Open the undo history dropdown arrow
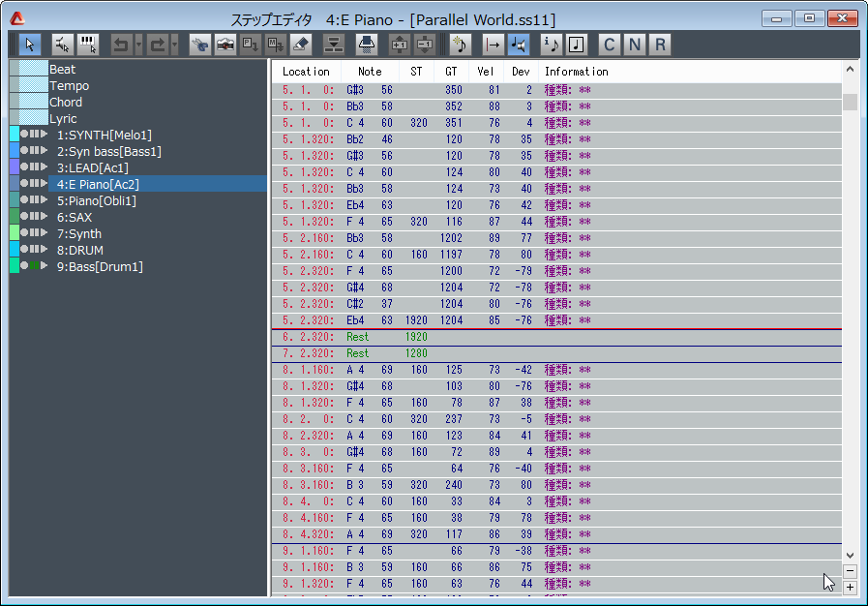868x606 pixels. 138,45
